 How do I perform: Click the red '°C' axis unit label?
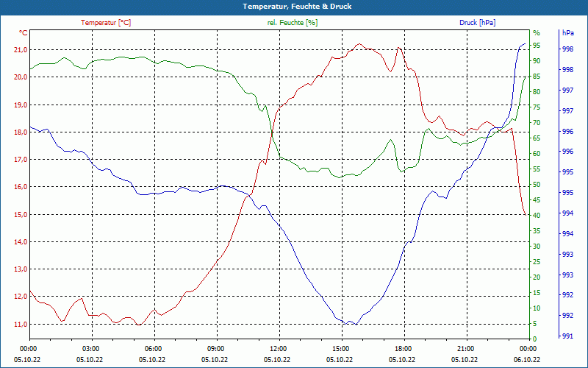click(24, 33)
